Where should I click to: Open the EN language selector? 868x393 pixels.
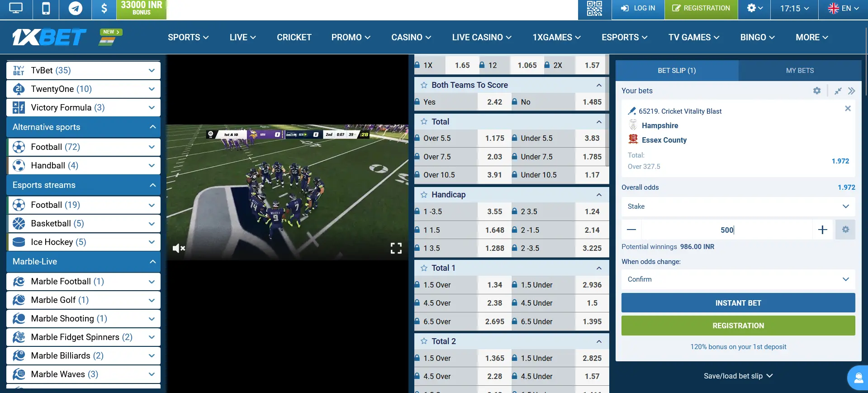(843, 8)
